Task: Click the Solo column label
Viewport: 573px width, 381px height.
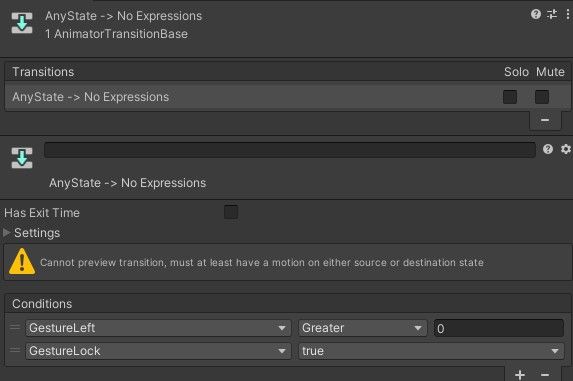Action: (x=516, y=72)
